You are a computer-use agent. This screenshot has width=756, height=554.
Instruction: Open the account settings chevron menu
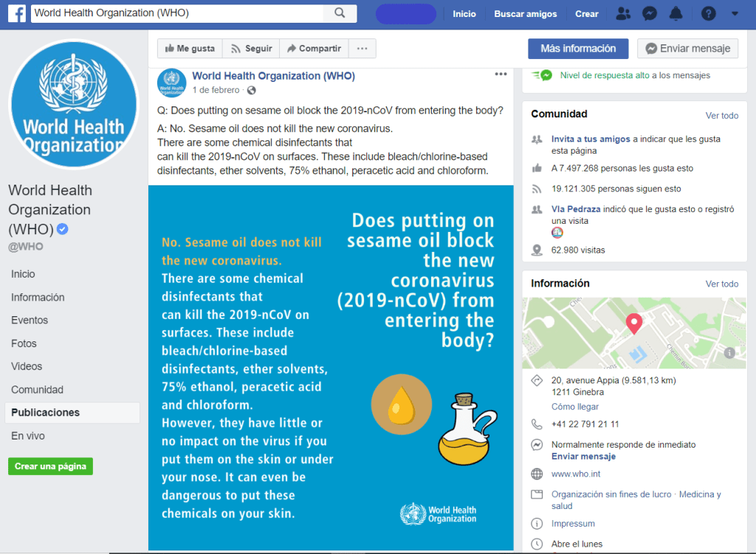coord(733,13)
